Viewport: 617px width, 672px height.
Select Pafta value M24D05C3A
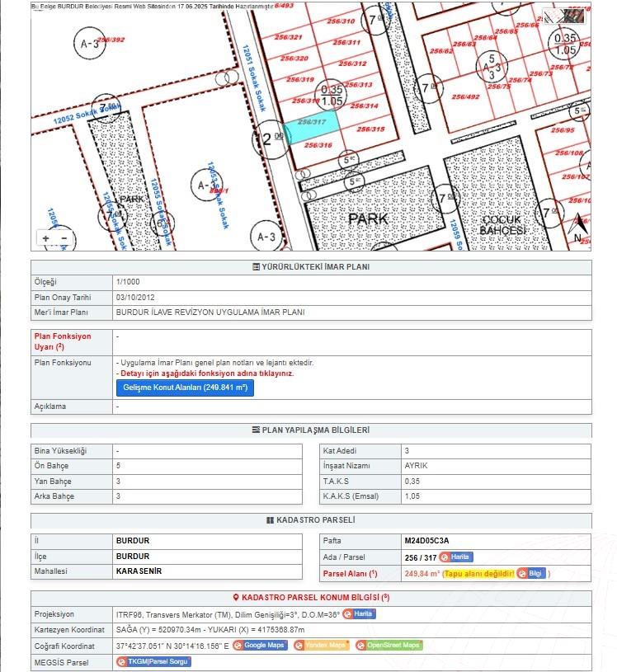pyautogui.click(x=426, y=540)
